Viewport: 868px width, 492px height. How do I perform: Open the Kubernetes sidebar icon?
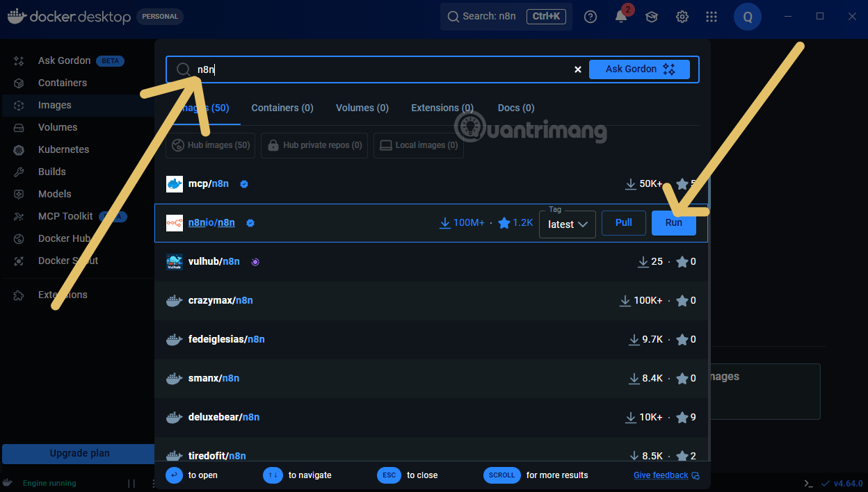tap(19, 149)
